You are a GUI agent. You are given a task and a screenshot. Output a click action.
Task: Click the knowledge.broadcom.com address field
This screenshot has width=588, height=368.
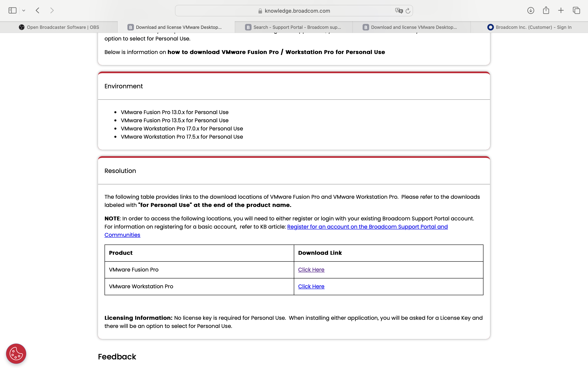pos(294,11)
